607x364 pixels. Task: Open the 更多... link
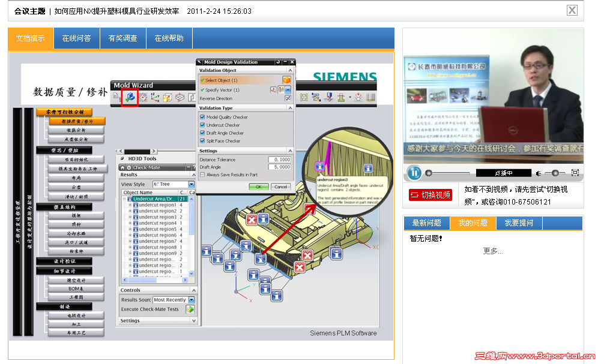[x=493, y=251]
